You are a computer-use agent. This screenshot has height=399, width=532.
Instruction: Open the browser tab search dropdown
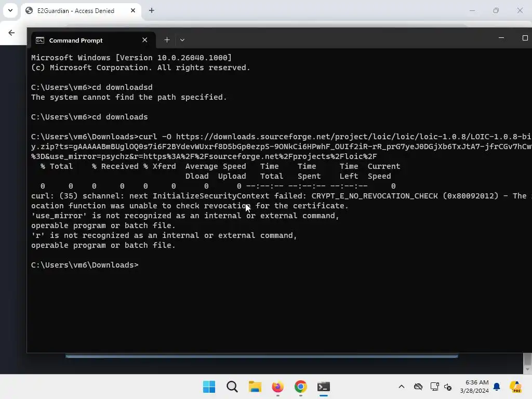[x=10, y=10]
